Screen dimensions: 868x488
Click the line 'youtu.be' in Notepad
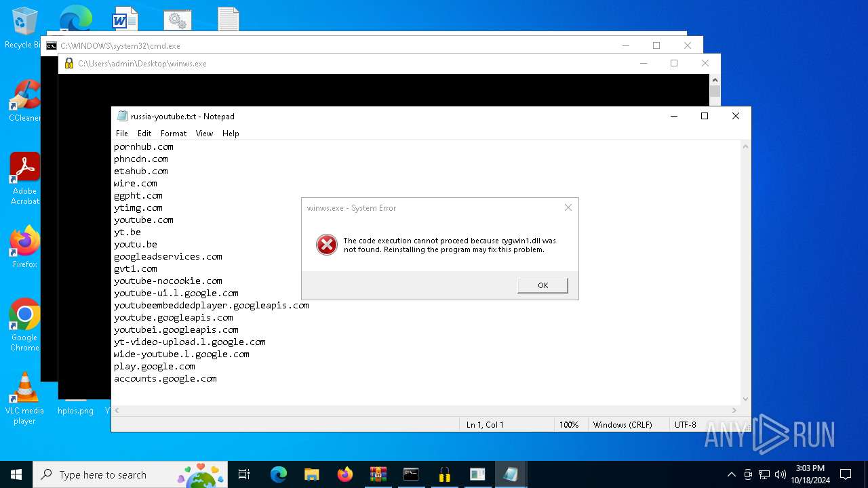136,245
